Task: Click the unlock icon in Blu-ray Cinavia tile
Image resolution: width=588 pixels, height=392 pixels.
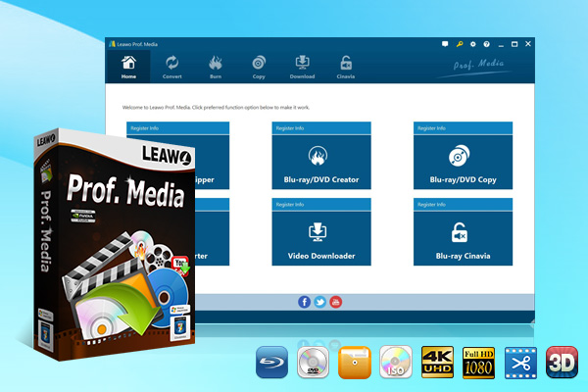Action: pos(459,232)
